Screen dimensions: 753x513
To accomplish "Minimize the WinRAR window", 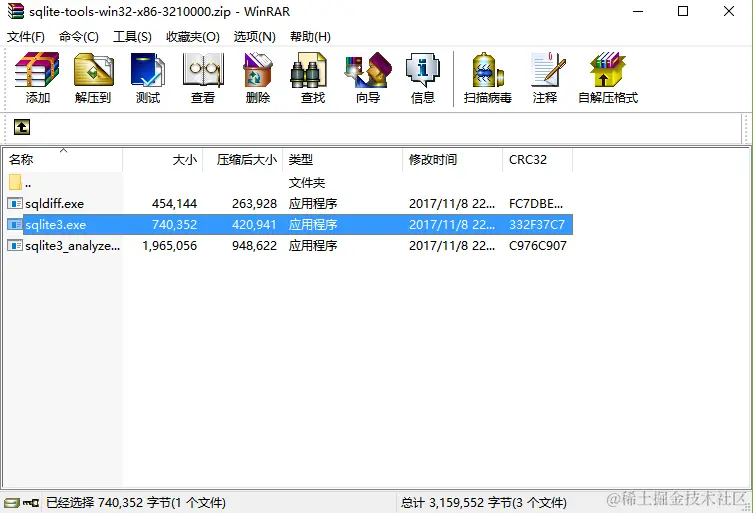I will (x=638, y=11).
